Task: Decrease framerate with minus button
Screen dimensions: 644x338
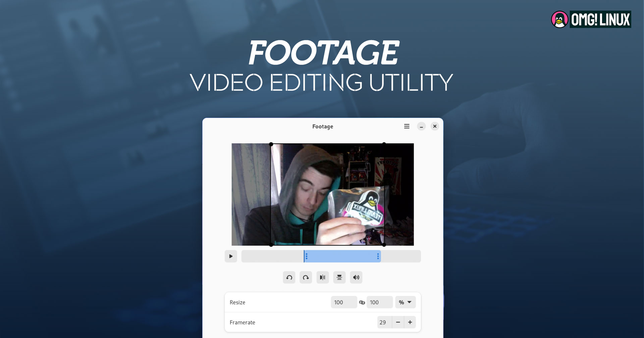Action: pos(398,322)
